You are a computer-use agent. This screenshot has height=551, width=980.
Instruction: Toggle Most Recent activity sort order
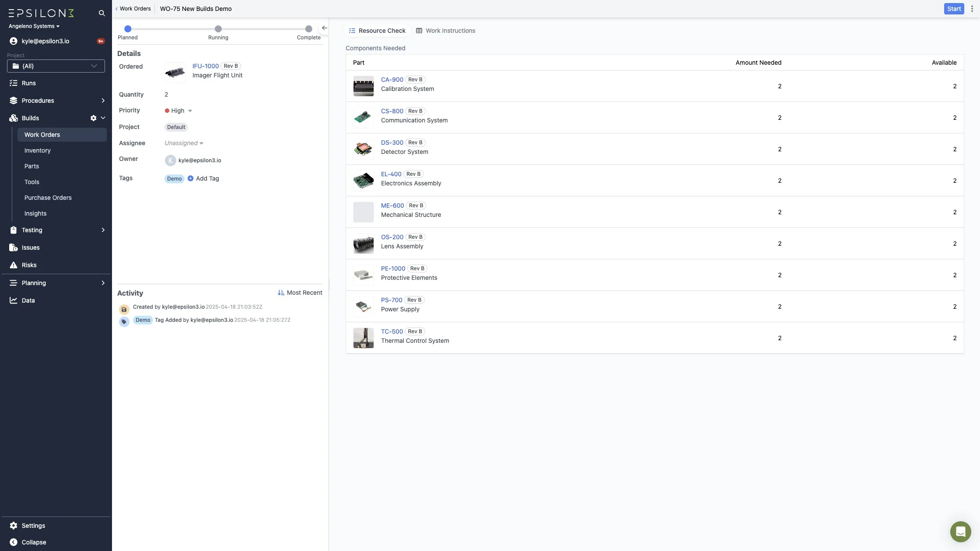click(300, 293)
